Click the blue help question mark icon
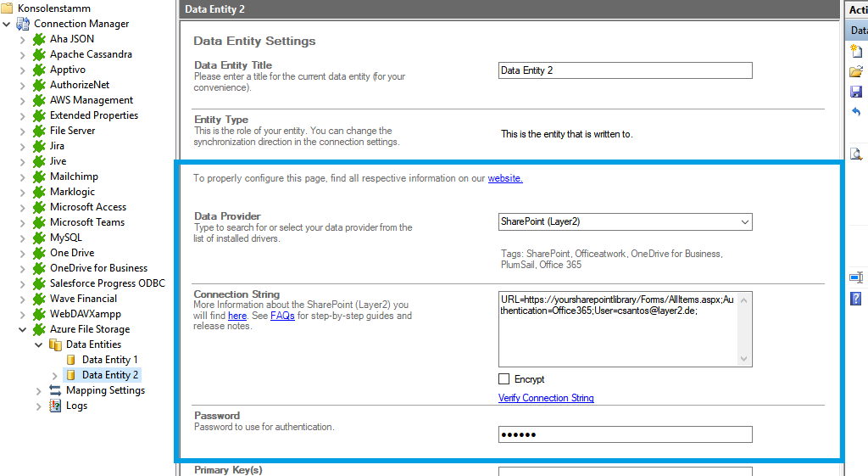The image size is (868, 476). tap(856, 298)
